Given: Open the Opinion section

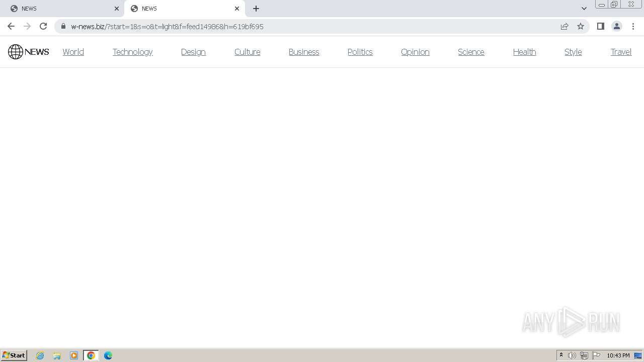Looking at the screenshot, I should point(415,52).
